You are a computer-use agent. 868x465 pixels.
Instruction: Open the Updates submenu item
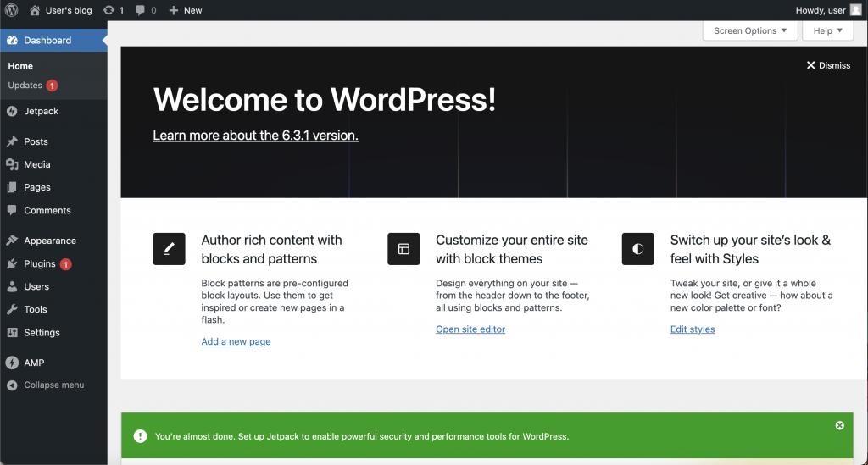pos(25,86)
